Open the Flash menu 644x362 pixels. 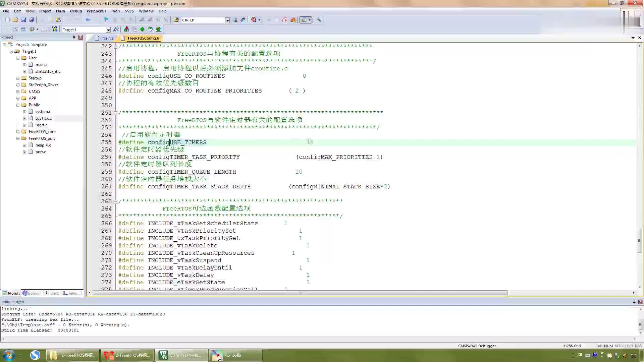pyautogui.click(x=60, y=11)
